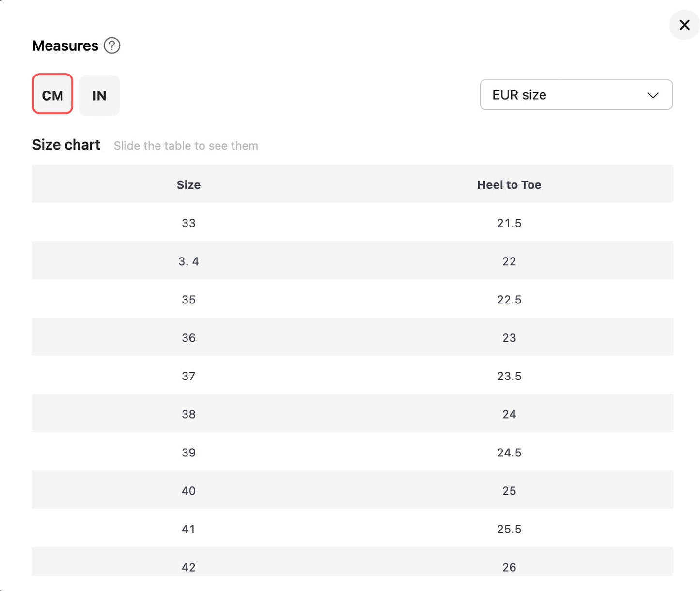This screenshot has height=591, width=700.
Task: Select the size 35 row
Action: pos(188,300)
